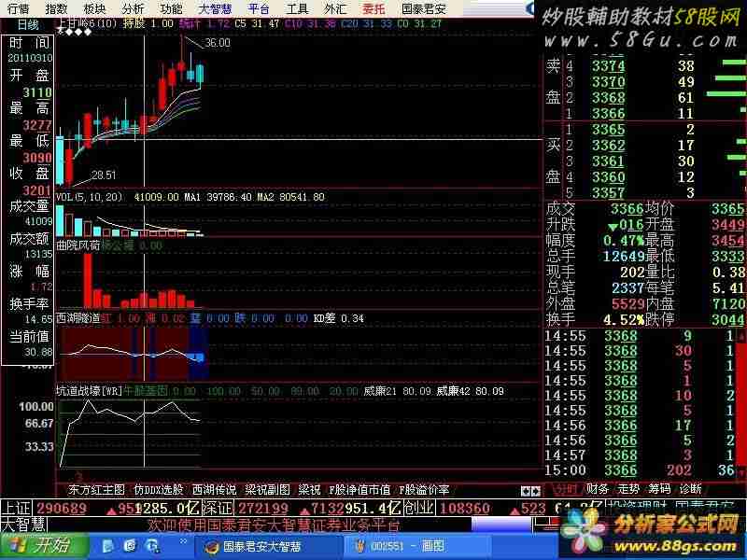Open the 大智慧 menu
Screen dimensions: 747x560
click(x=215, y=8)
